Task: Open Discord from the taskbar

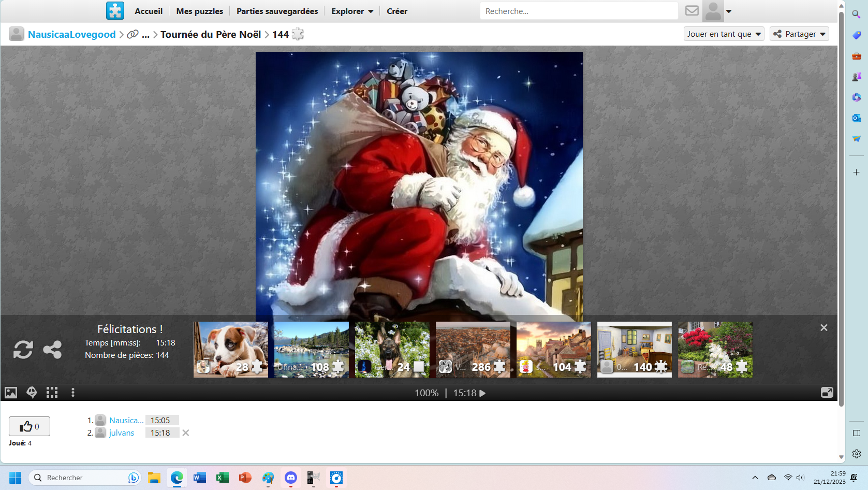Action: point(291,478)
